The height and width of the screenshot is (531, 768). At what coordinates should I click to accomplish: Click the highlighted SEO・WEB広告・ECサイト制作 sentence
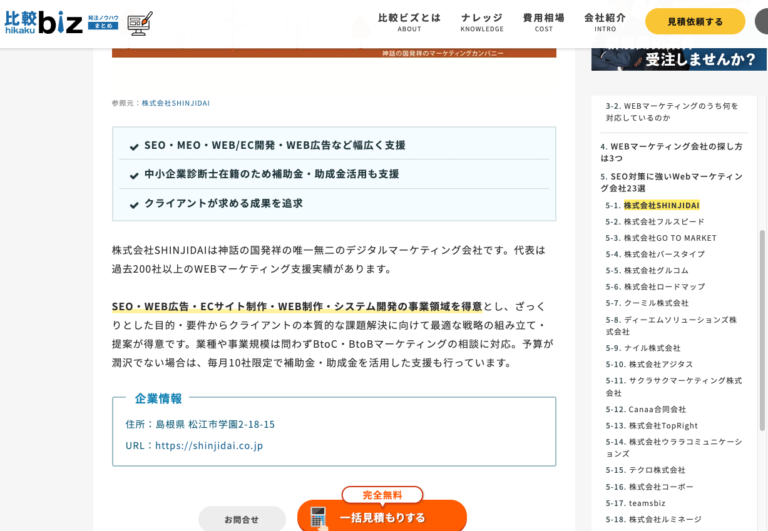[297, 307]
